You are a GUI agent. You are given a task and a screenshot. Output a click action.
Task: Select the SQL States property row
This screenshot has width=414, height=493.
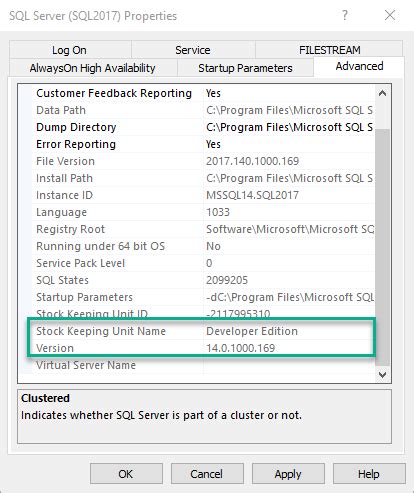pyautogui.click(x=203, y=280)
